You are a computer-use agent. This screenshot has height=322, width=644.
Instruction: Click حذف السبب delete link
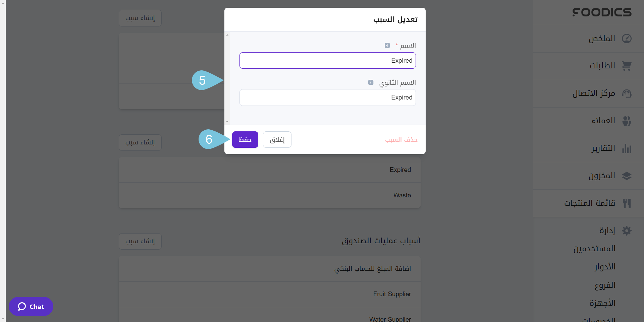401,140
